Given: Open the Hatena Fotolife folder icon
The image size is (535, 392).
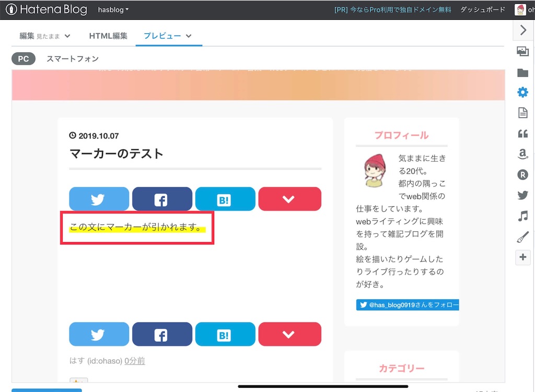Looking at the screenshot, I should point(522,73).
